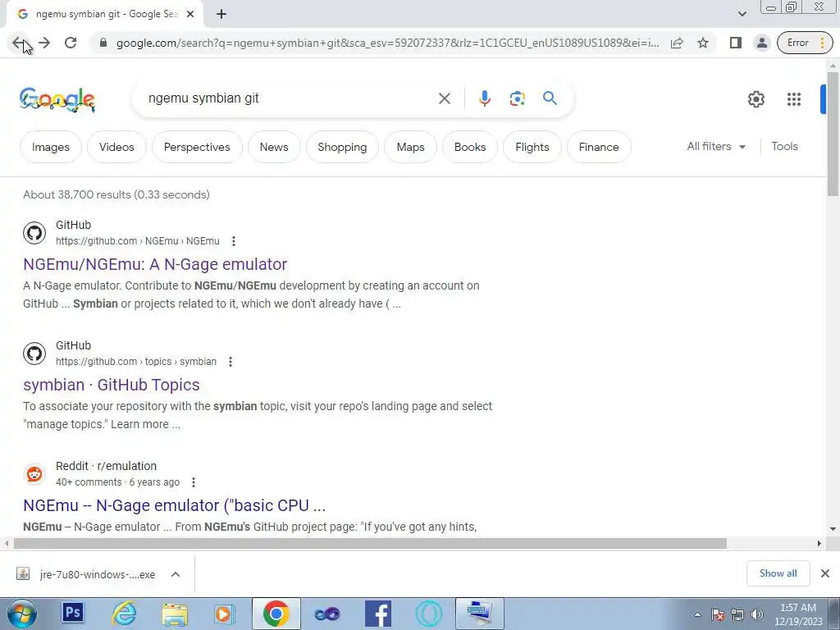Image resolution: width=840 pixels, height=630 pixels.
Task: Click the Google doodle logo
Action: coord(57,99)
